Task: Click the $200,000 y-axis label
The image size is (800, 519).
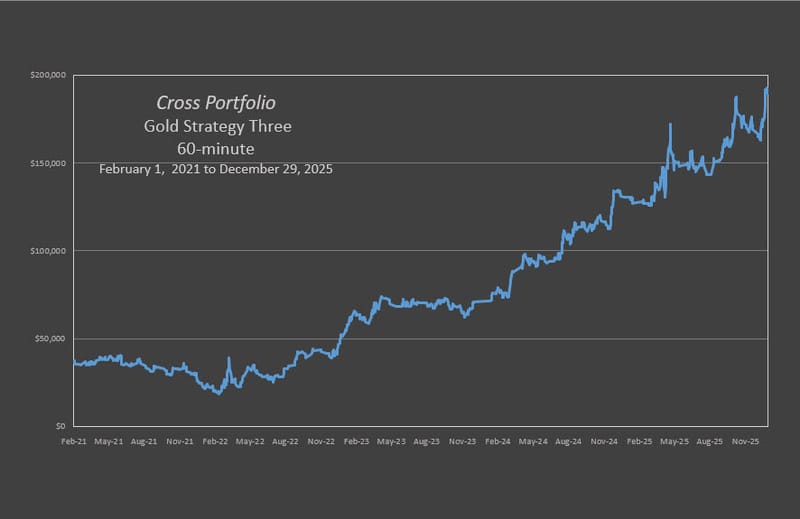Action: (48, 75)
